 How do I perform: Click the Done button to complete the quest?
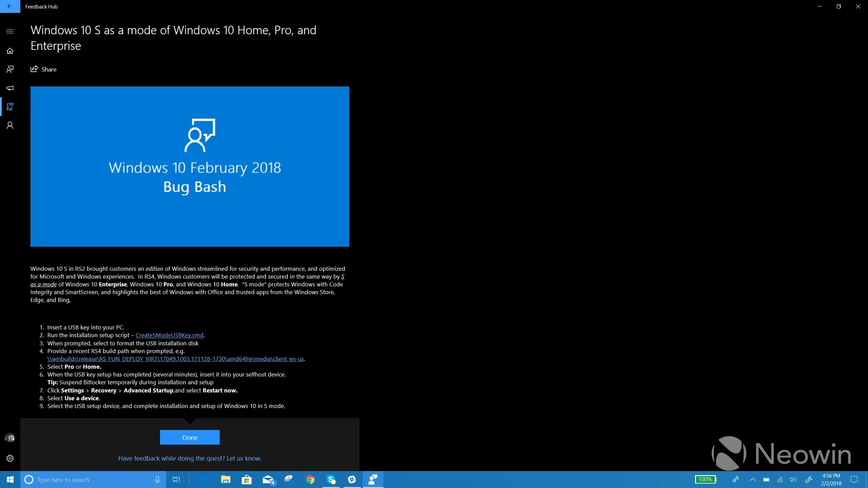click(x=190, y=437)
